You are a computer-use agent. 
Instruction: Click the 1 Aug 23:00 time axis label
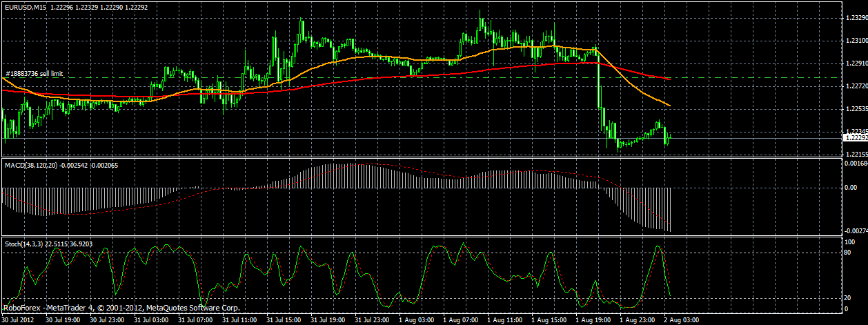(x=638, y=320)
